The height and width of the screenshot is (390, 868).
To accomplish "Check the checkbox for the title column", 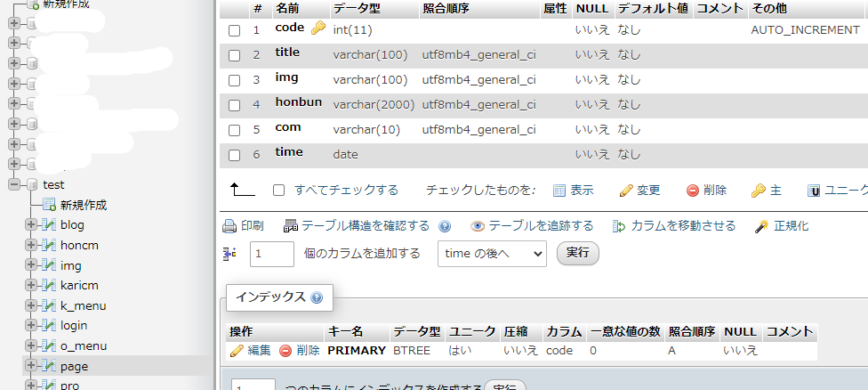I will [234, 55].
